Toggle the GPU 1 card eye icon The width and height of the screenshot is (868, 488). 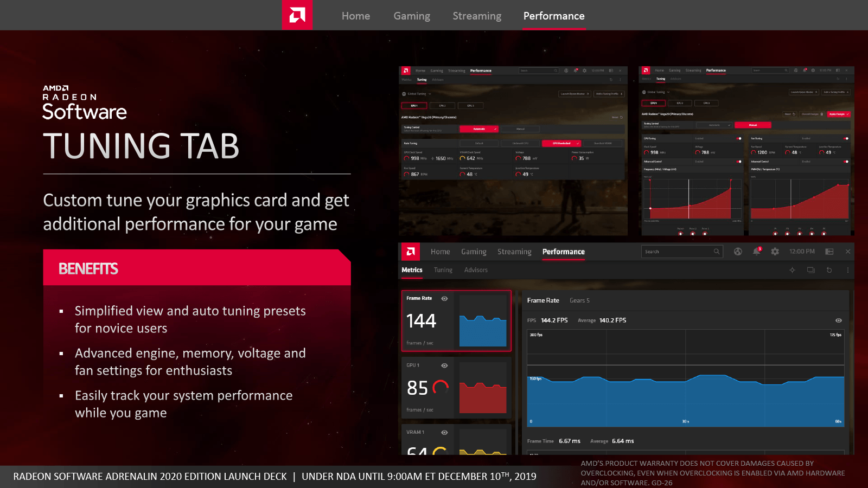(444, 365)
